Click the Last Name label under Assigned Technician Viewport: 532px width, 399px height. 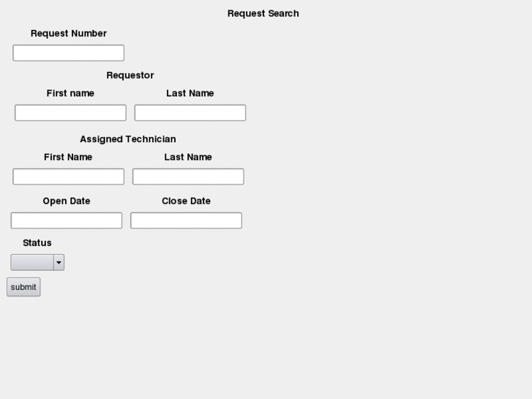point(187,157)
